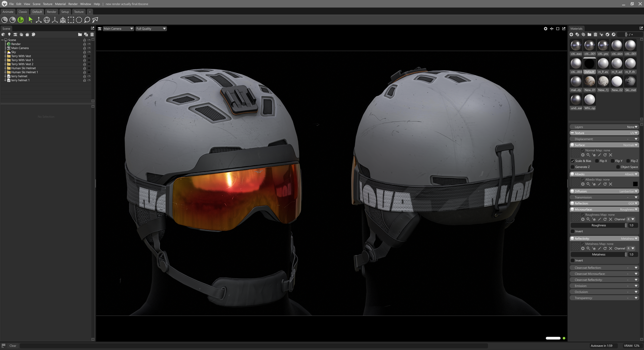Open viewport settings gear icon
Image resolution: width=644 pixels, height=350 pixels.
tap(546, 29)
